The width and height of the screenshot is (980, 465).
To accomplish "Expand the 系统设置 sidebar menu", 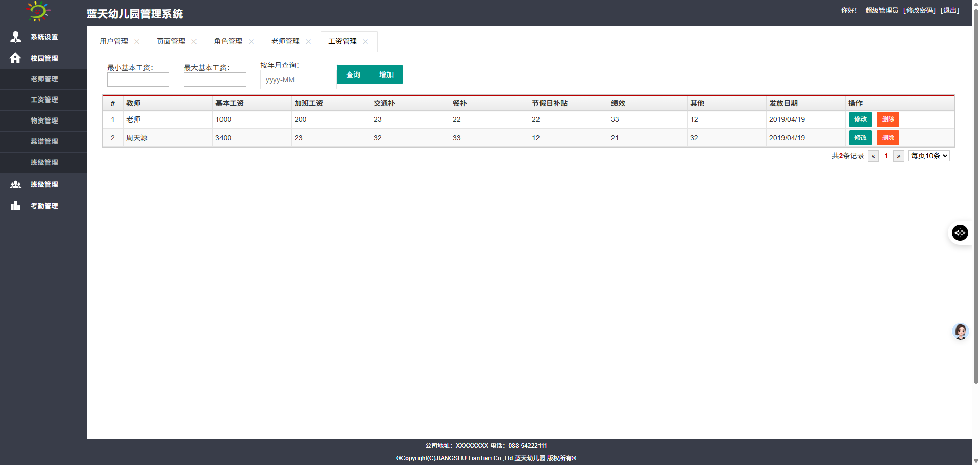I will click(44, 37).
